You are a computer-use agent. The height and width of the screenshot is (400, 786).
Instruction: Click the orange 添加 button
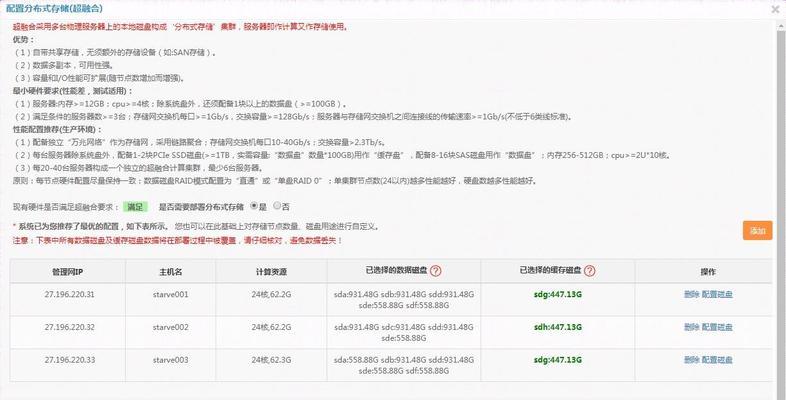757,231
